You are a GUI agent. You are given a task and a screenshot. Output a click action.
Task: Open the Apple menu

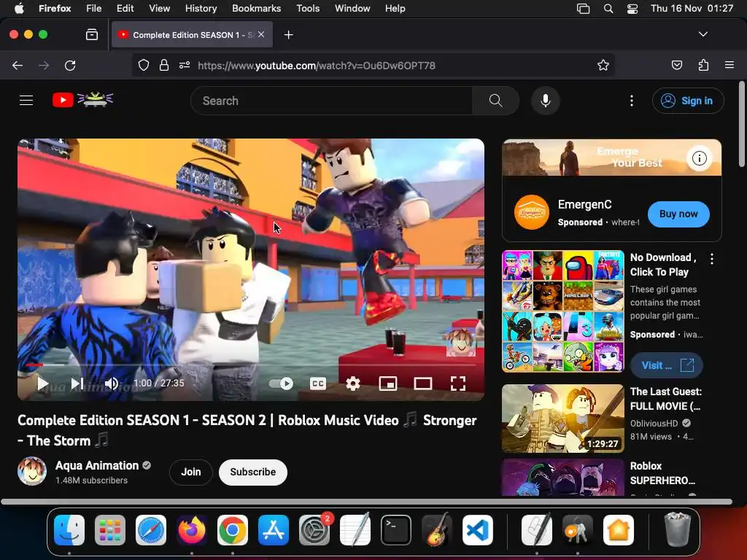click(x=19, y=8)
